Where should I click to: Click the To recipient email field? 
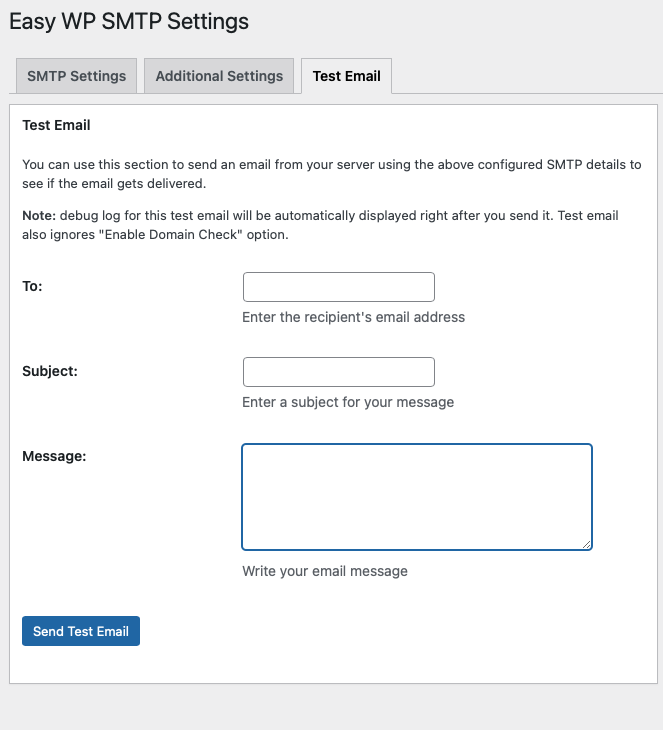[x=338, y=287]
